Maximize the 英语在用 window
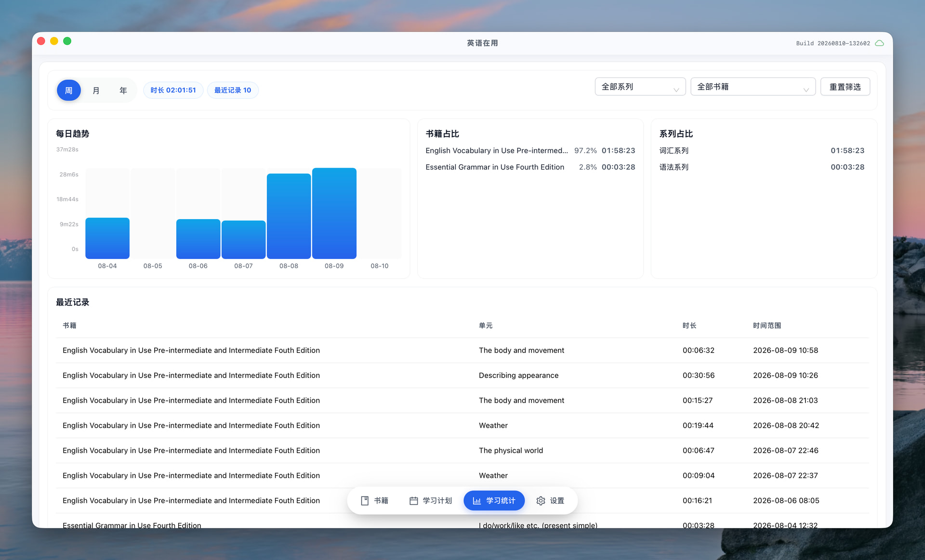The height and width of the screenshot is (560, 925). click(67, 41)
